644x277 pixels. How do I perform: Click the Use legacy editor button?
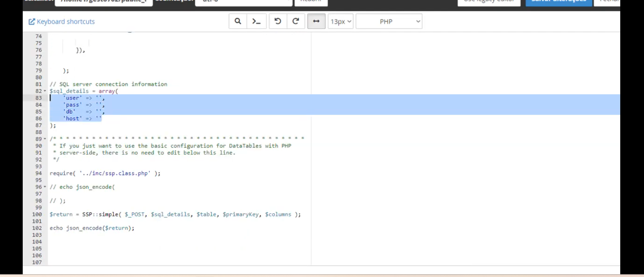(x=489, y=2)
